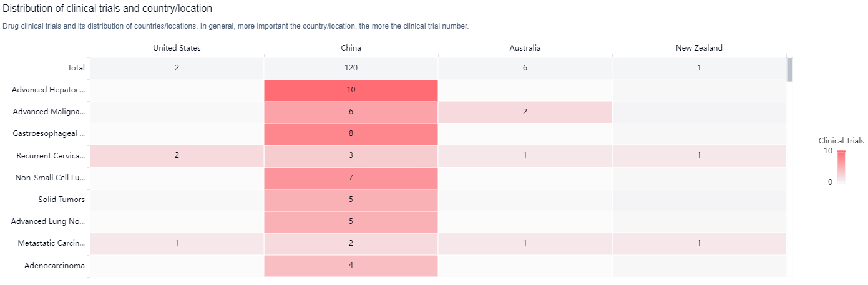Viewport: 868px width, 285px height.
Task: Select Metastatic Carcin... New Zealand cell
Action: click(699, 243)
